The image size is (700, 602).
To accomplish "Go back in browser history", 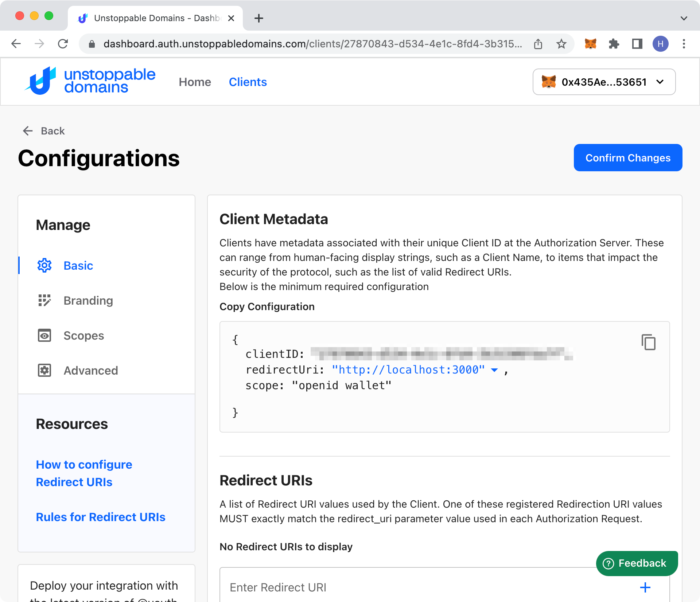I will [x=16, y=44].
